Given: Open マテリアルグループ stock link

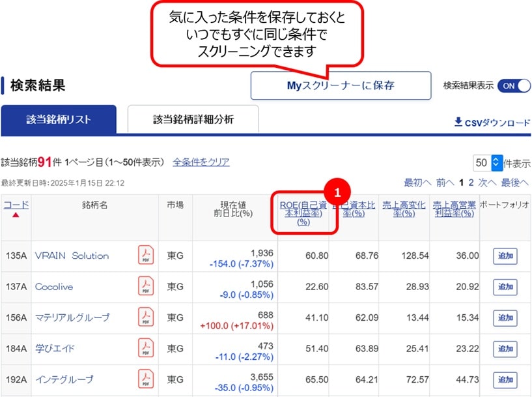Looking at the screenshot, I should click(72, 317).
